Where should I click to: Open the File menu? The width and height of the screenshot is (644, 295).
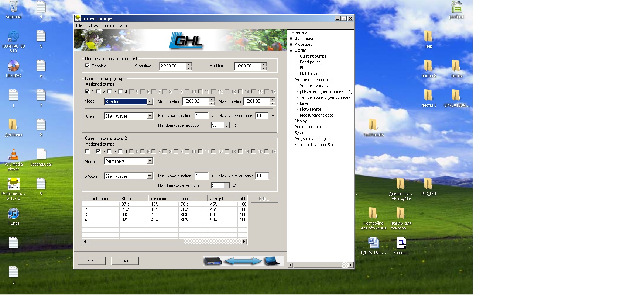(x=79, y=25)
